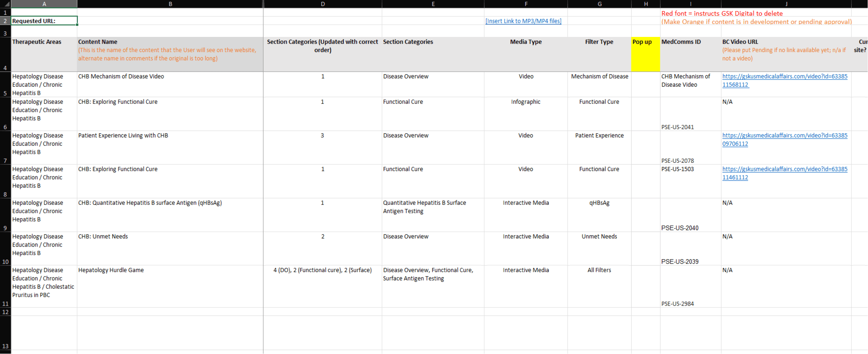Select the 'Media Type' header cell
The width and height of the screenshot is (868, 354).
(526, 54)
